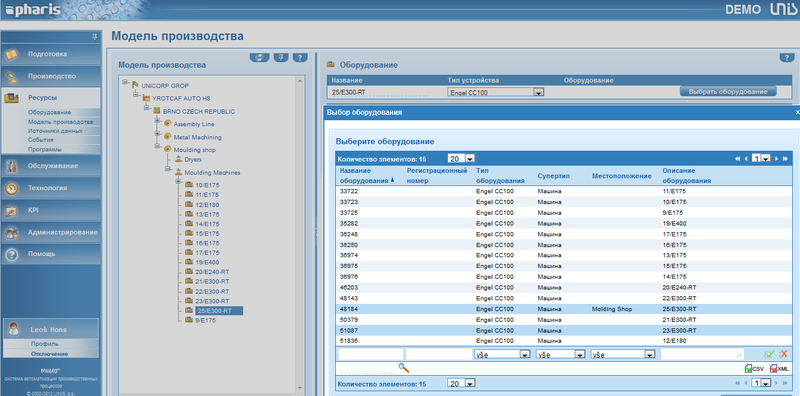Select equipment row 48184 Molding Shop
Viewport: 800px width, 396px height.
564,309
